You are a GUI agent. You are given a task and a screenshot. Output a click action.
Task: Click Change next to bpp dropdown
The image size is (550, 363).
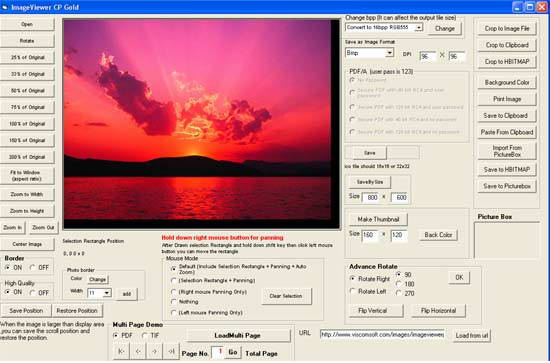(445, 28)
